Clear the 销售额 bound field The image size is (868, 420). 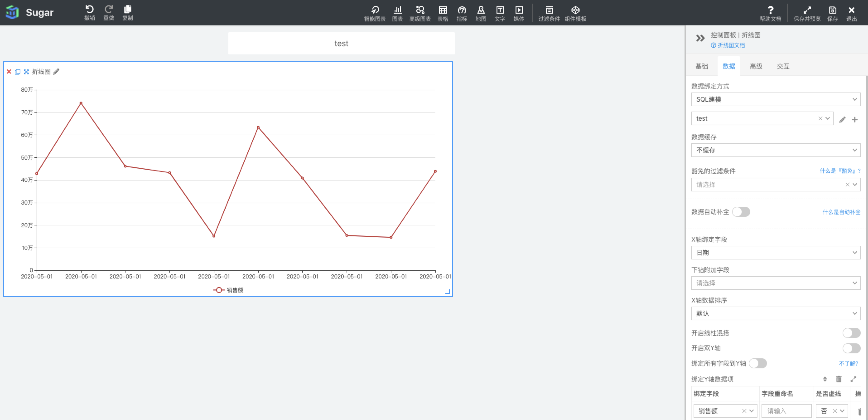coord(744,411)
